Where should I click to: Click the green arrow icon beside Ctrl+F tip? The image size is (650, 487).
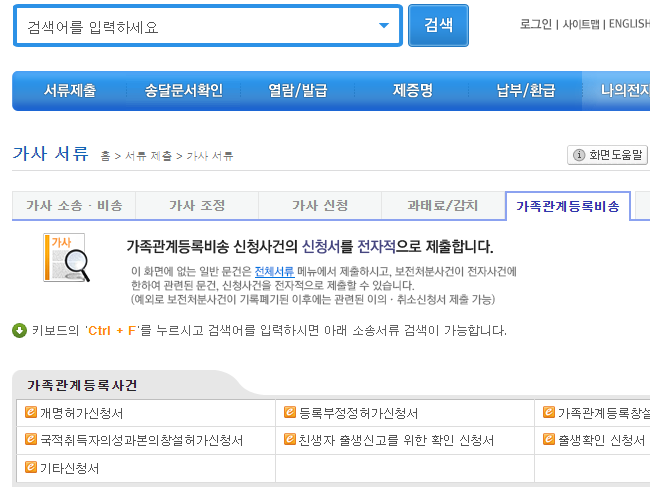[x=19, y=330]
